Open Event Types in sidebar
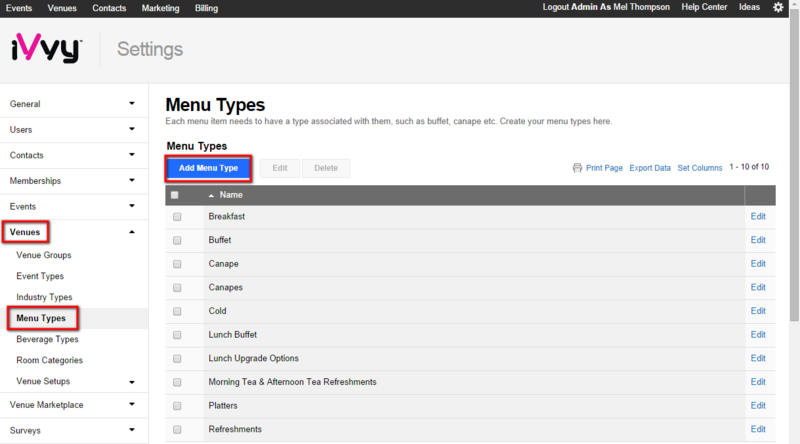The width and height of the screenshot is (800, 444). tap(40, 276)
